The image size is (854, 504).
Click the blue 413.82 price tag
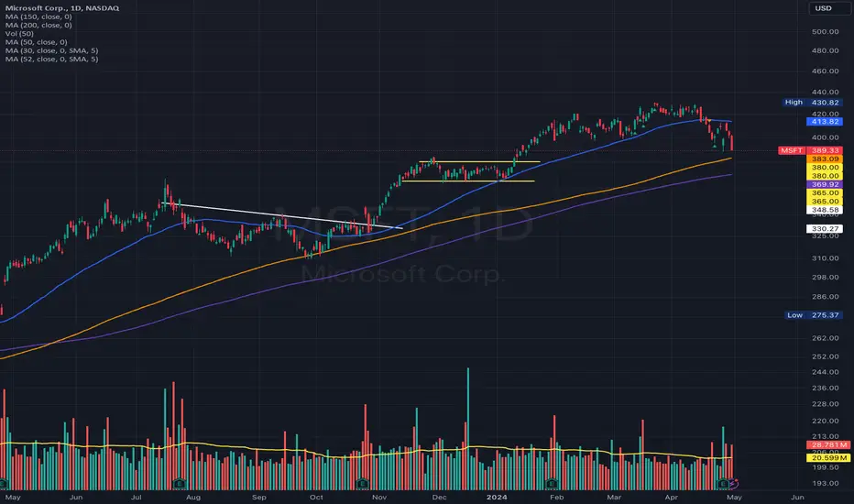coord(825,122)
